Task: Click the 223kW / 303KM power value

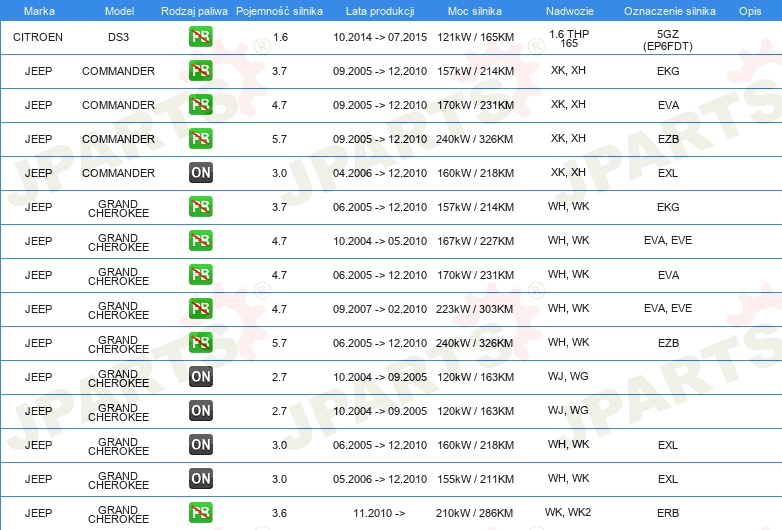Action: click(474, 309)
